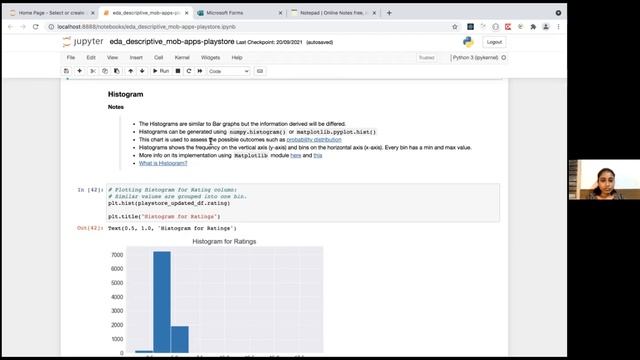Save and checkpoint the notebook
The height and width of the screenshot is (360, 640).
pos(66,71)
